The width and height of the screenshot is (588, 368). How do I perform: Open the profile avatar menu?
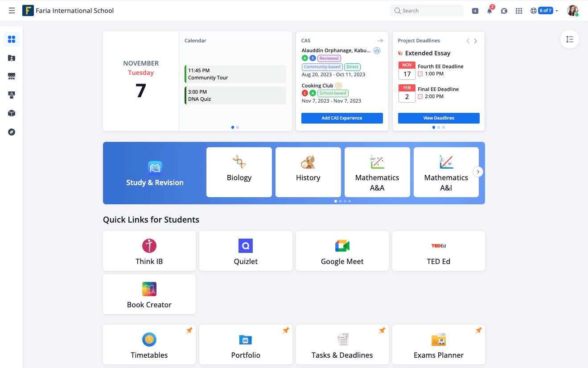pos(572,10)
